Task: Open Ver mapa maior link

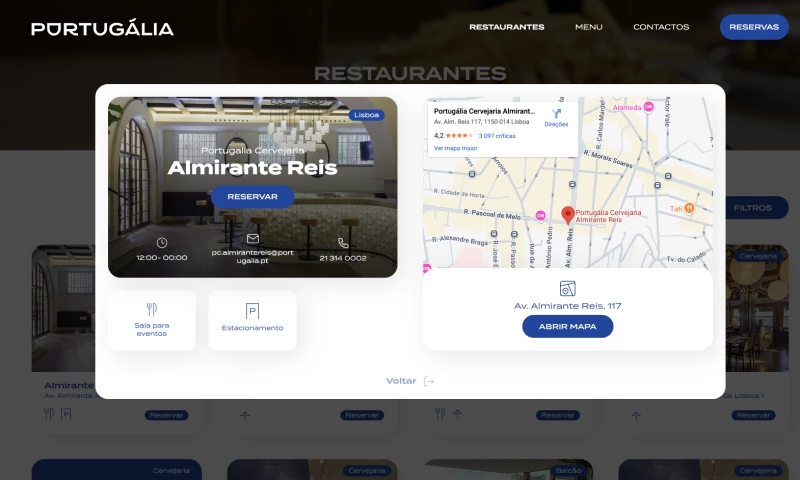Action: coord(456,148)
